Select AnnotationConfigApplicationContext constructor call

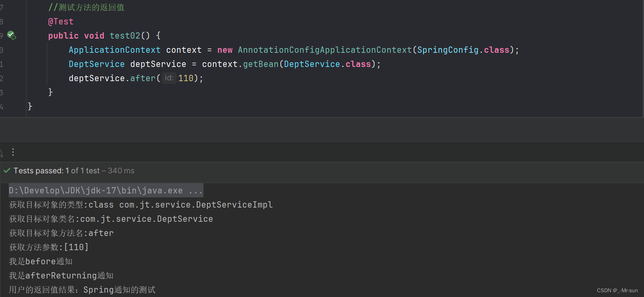(325, 50)
